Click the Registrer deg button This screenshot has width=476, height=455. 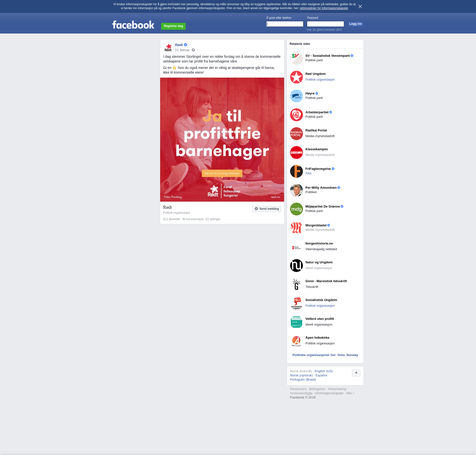point(173,26)
